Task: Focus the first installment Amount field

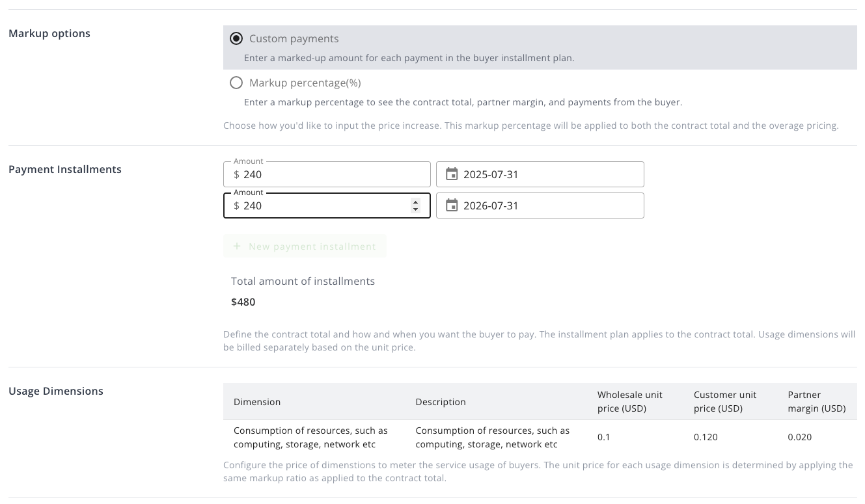Action: coord(332,174)
